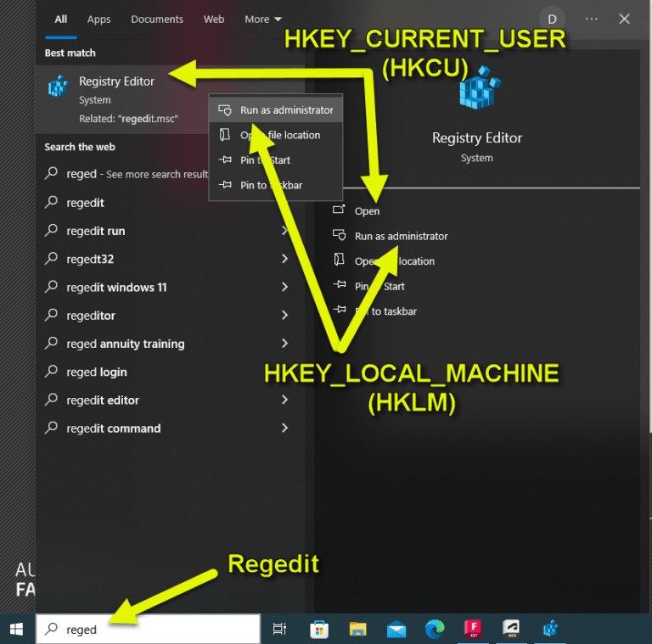652x644 pixels.
Task: Select the All tab
Action: click(61, 20)
